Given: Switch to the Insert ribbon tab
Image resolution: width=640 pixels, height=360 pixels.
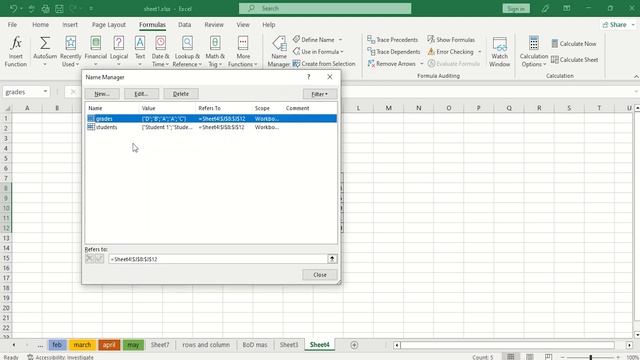Looking at the screenshot, I should (70, 24).
